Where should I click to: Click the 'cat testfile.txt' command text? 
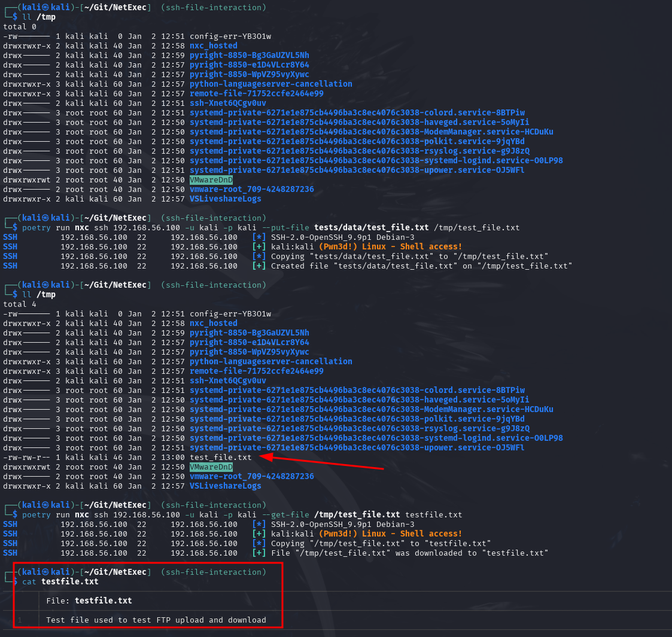[x=60, y=581]
